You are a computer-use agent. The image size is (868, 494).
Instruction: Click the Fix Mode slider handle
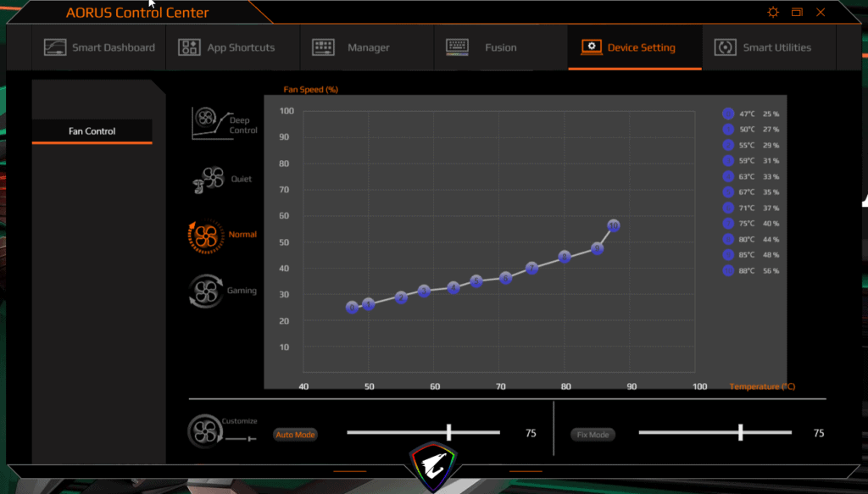[741, 433]
